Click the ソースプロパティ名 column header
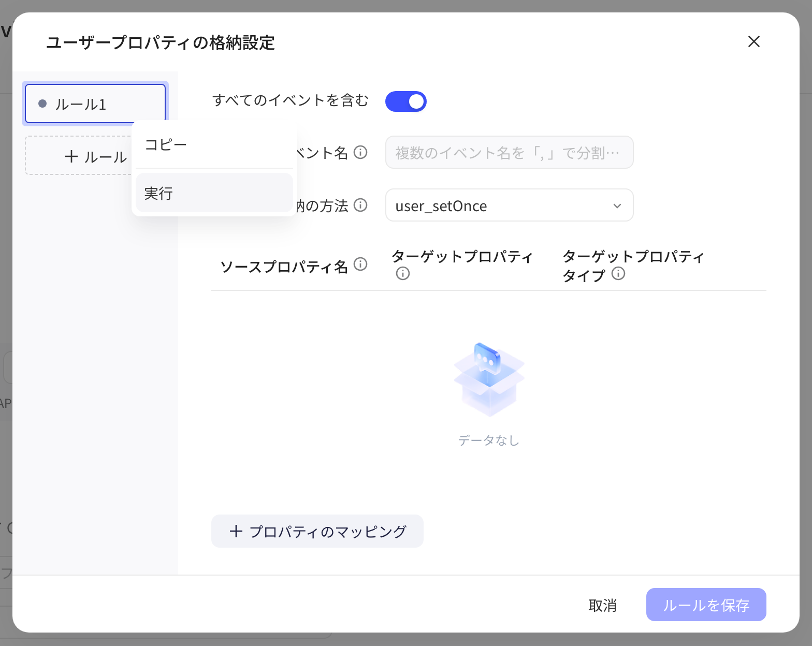This screenshot has height=646, width=812. (284, 266)
